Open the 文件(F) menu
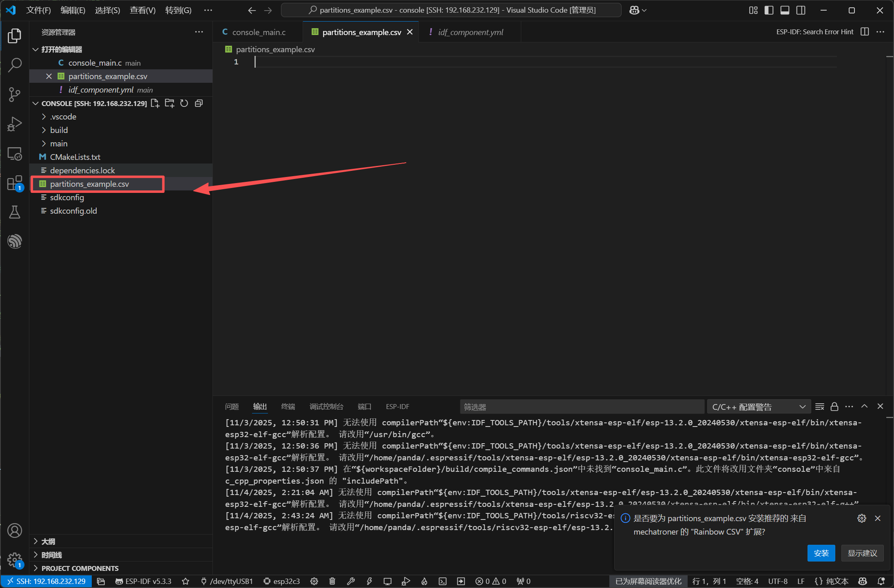This screenshot has height=588, width=894. point(38,10)
